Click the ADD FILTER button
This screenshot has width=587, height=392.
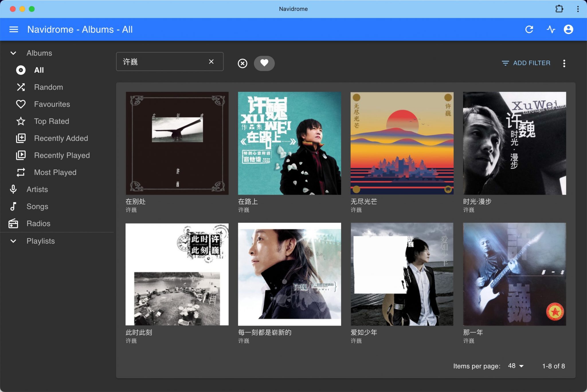(x=526, y=63)
